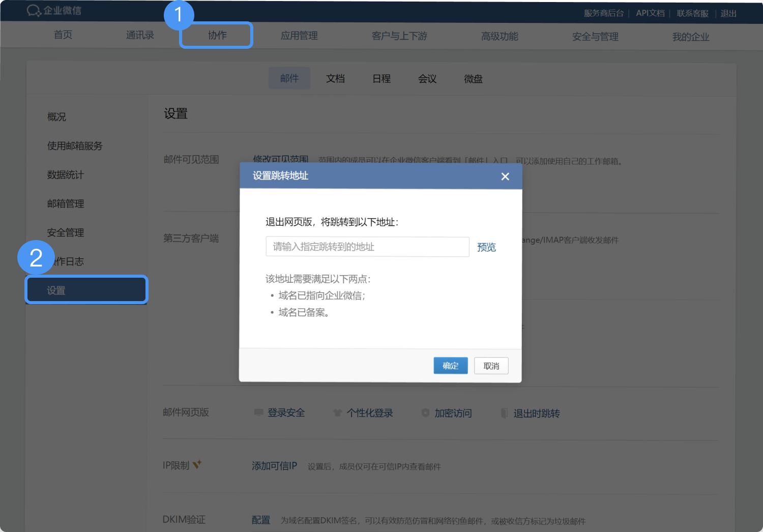This screenshot has width=763, height=532.
Task: Click the 退出时跳转 link
Action: (537, 413)
